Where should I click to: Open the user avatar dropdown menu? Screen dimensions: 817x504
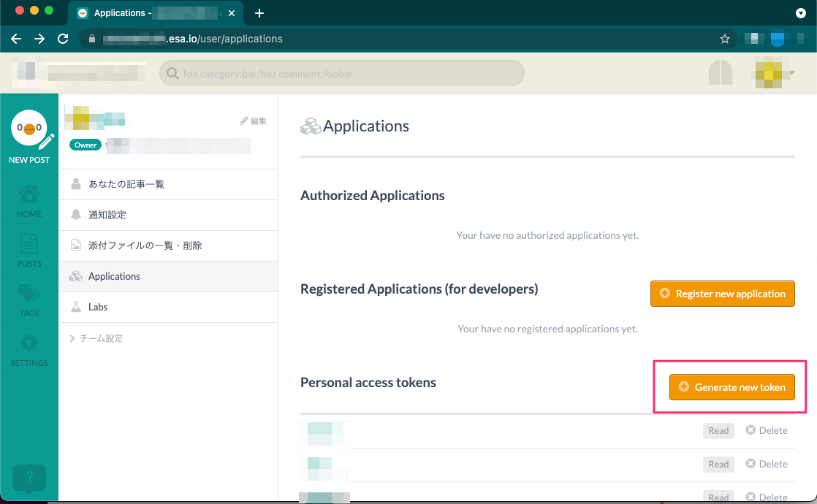click(775, 74)
